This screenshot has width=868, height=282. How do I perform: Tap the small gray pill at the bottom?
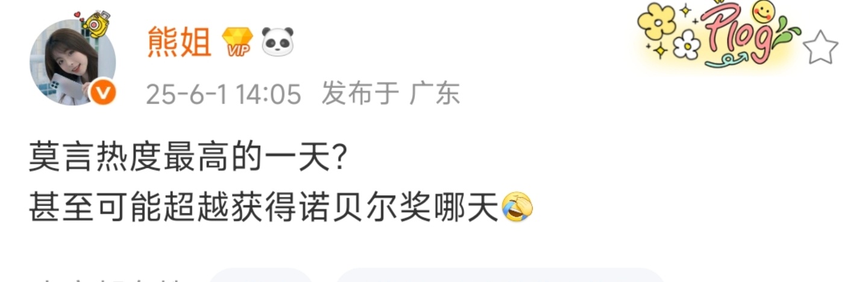tap(260, 275)
